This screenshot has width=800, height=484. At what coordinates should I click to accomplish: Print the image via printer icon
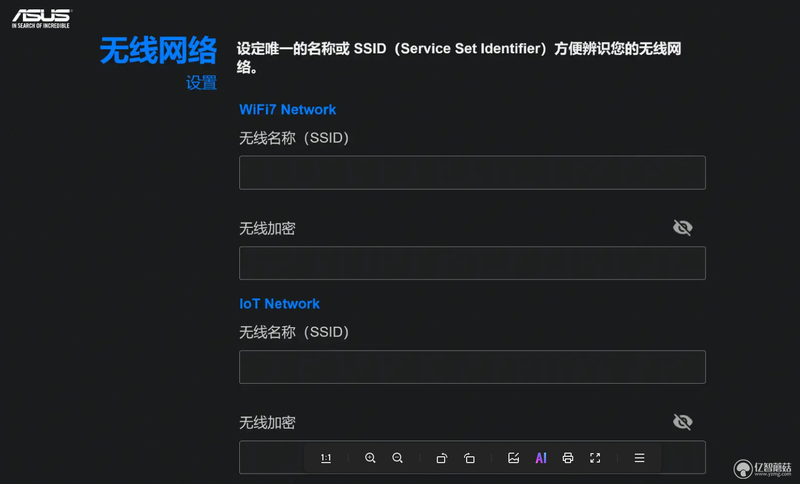(568, 458)
